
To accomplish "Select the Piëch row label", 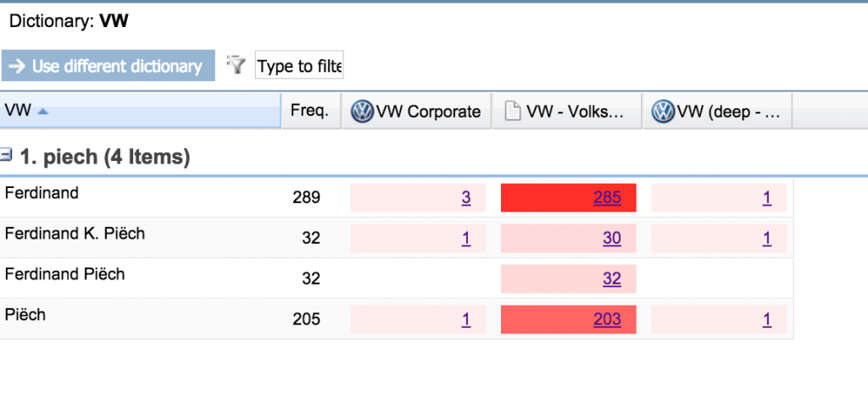I will point(25,315).
